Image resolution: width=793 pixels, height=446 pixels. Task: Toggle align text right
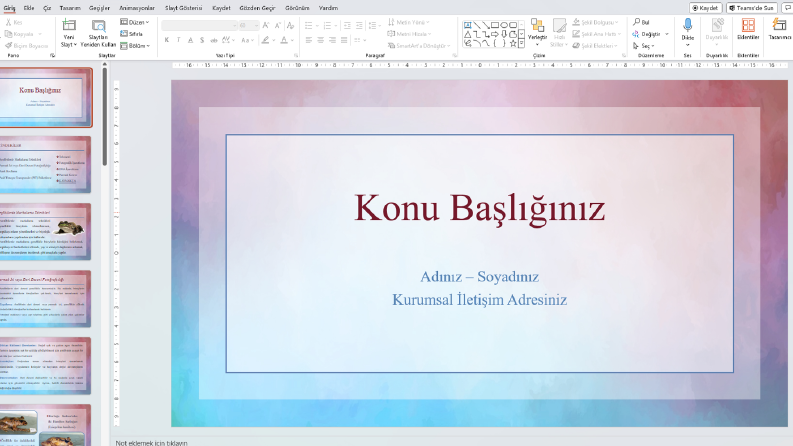(x=332, y=40)
